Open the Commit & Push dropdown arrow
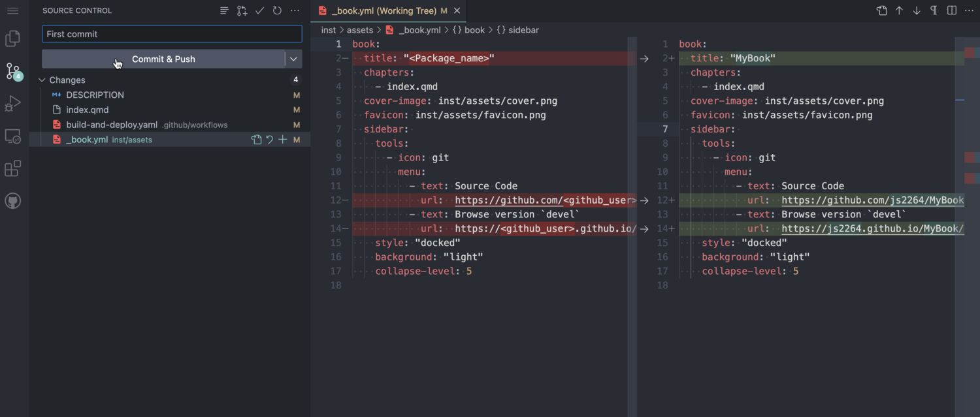 pyautogui.click(x=293, y=59)
